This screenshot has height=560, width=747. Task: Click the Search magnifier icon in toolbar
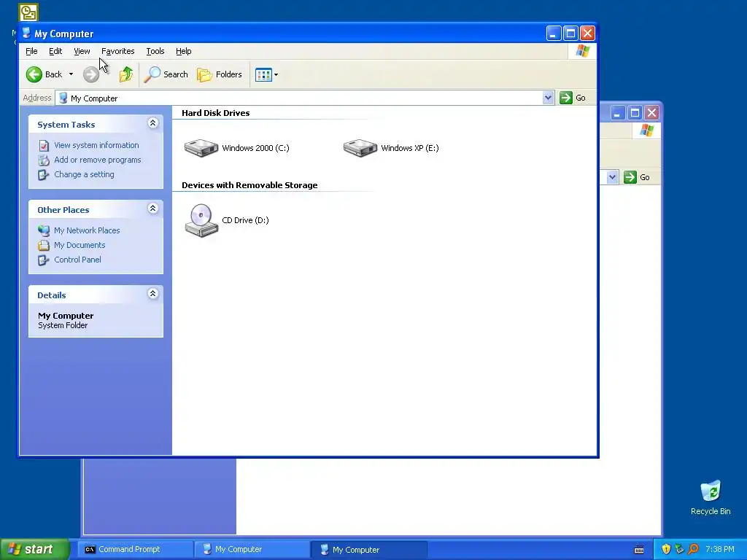(x=152, y=74)
